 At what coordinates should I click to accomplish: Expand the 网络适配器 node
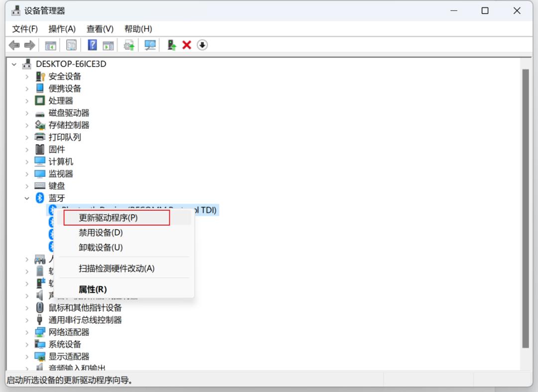coord(27,332)
